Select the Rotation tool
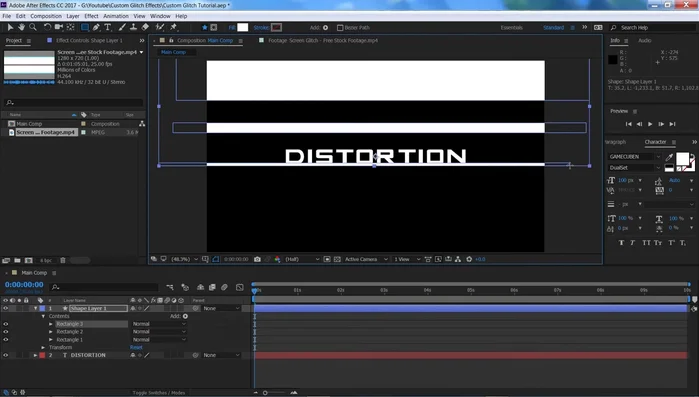Viewport: 699px width, 397px height. coord(47,27)
